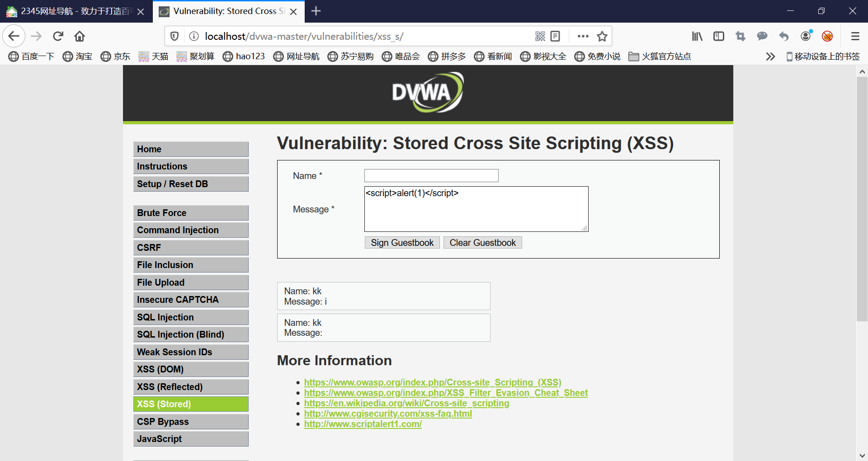Open the hamburger application menu
This screenshot has width=868, height=461.
pyautogui.click(x=855, y=36)
